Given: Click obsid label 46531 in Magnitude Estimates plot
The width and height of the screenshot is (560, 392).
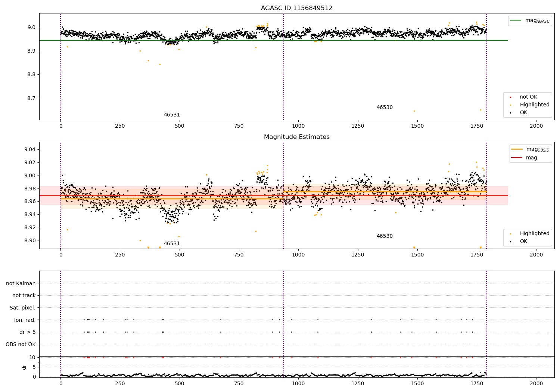Looking at the screenshot, I should pos(172,244).
